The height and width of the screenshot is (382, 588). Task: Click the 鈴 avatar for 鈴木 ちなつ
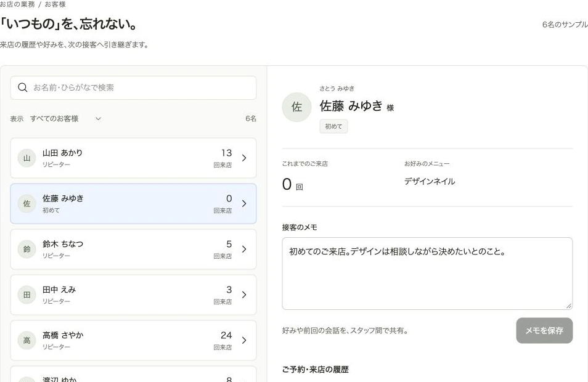point(27,249)
